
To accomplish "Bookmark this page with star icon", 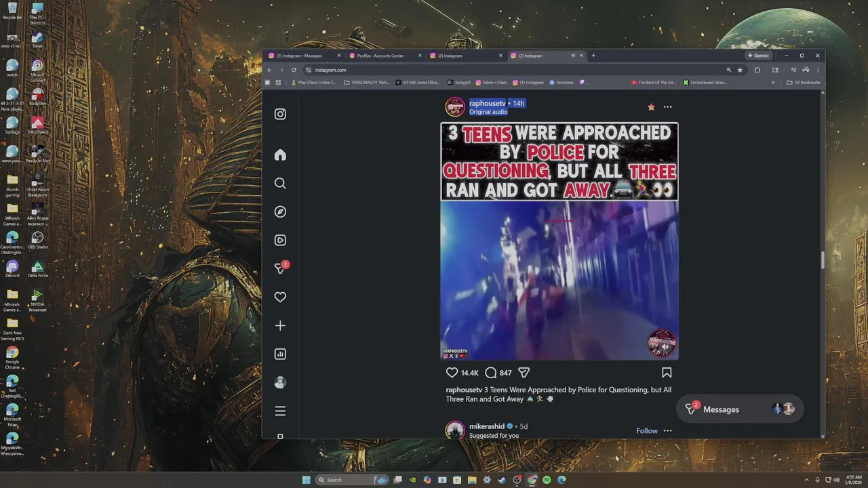I will 740,70.
